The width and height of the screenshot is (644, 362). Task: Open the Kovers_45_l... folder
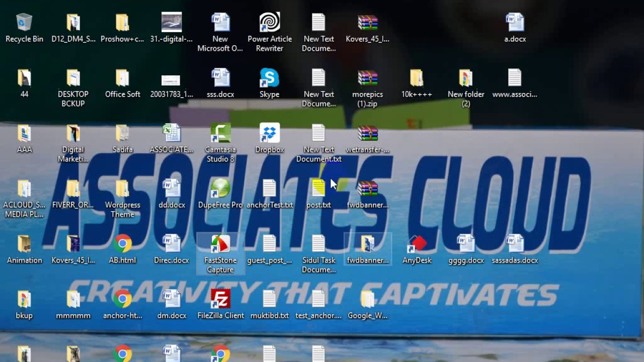click(73, 249)
